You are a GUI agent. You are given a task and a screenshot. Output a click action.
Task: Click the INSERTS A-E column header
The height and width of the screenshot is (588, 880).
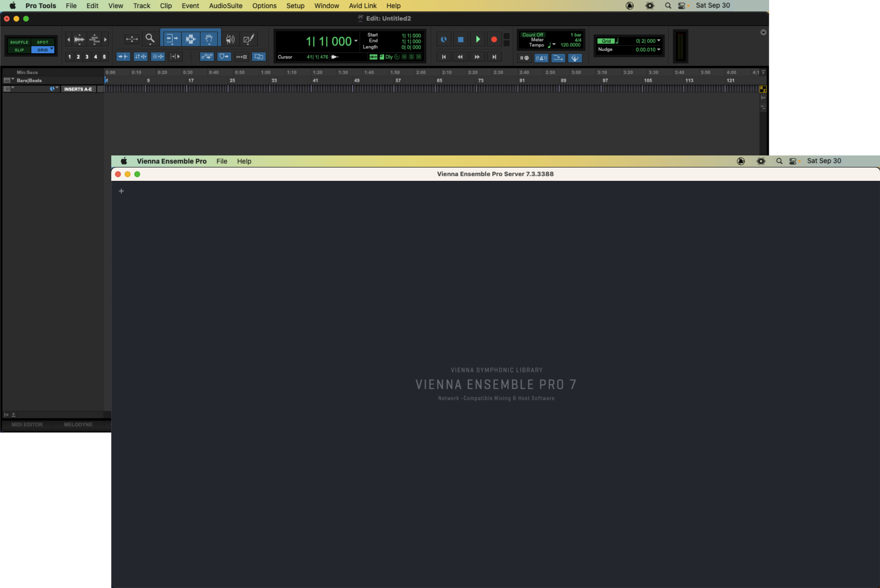pos(78,89)
